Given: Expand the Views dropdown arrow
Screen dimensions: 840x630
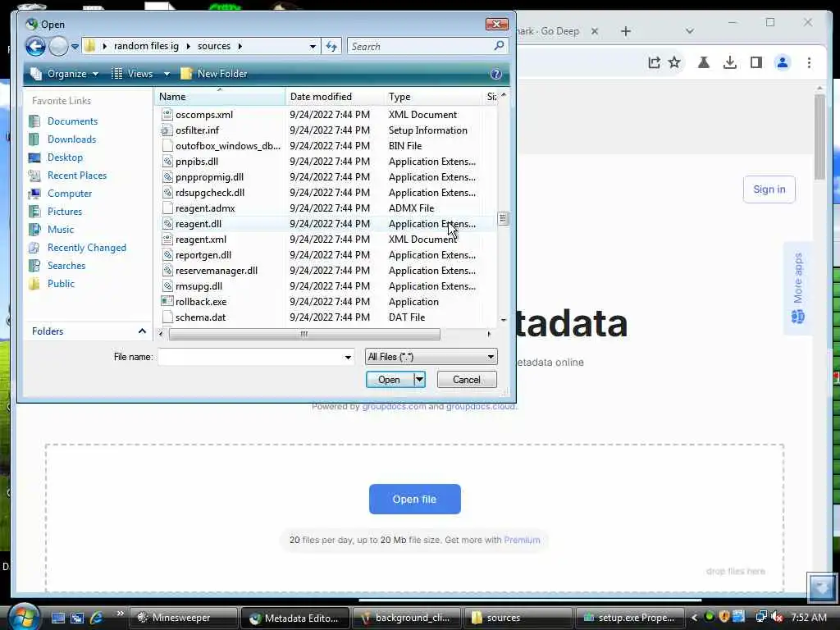Looking at the screenshot, I should point(167,74).
